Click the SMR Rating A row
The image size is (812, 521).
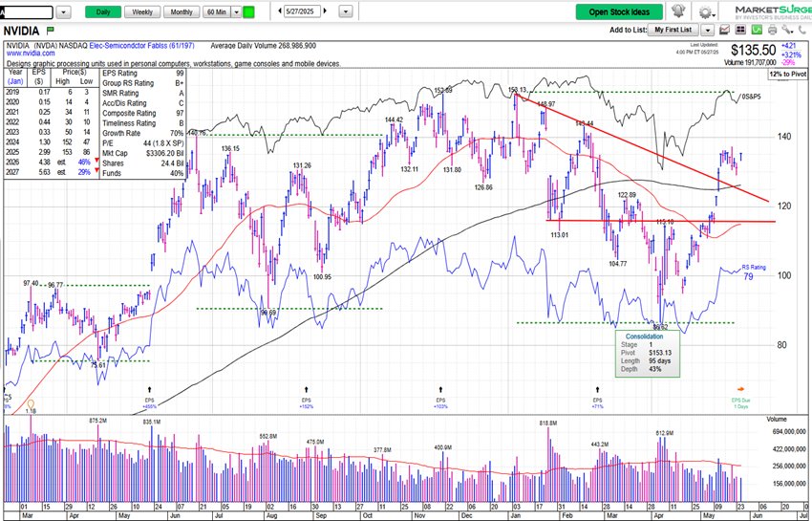pyautogui.click(x=143, y=94)
